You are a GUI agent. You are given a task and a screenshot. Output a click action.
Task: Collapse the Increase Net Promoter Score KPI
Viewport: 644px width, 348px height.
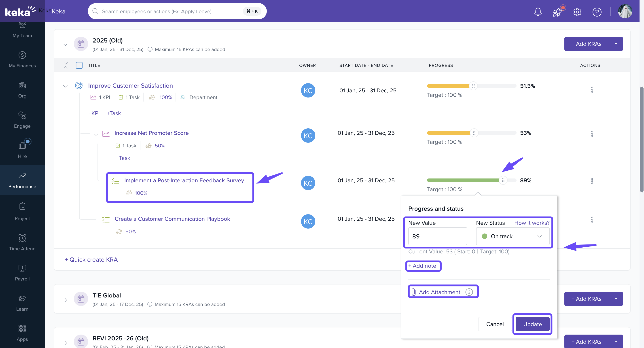click(96, 134)
